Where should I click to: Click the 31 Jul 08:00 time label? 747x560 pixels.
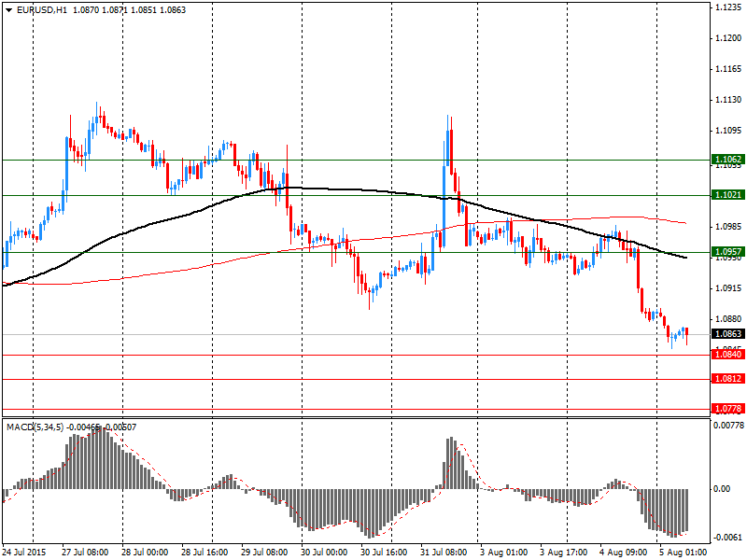(444, 553)
